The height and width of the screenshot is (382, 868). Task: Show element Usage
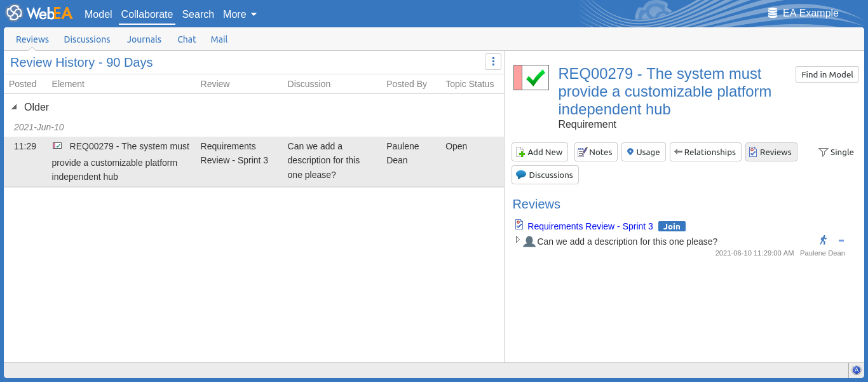(x=643, y=152)
